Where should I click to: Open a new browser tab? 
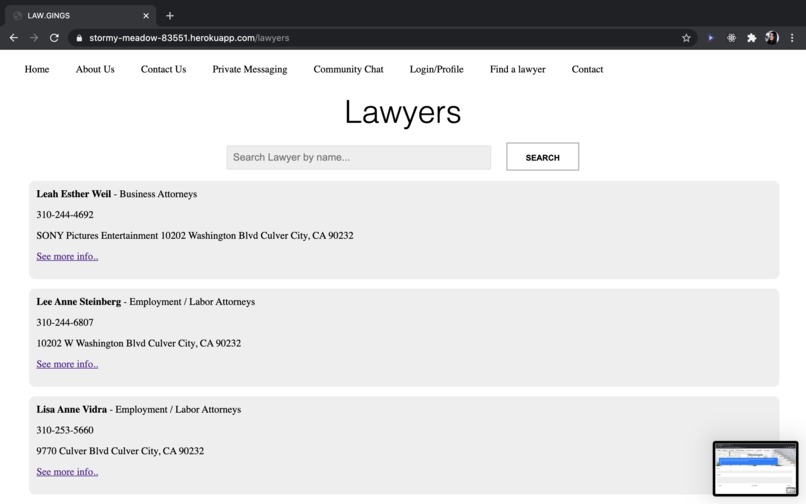pyautogui.click(x=170, y=16)
